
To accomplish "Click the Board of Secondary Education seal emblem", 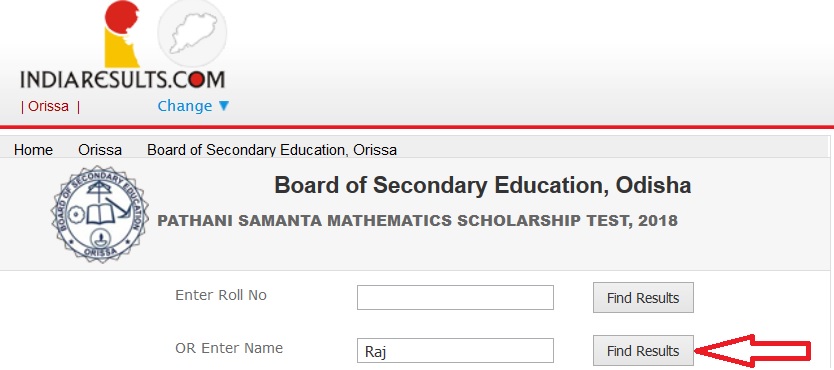I will (x=100, y=214).
